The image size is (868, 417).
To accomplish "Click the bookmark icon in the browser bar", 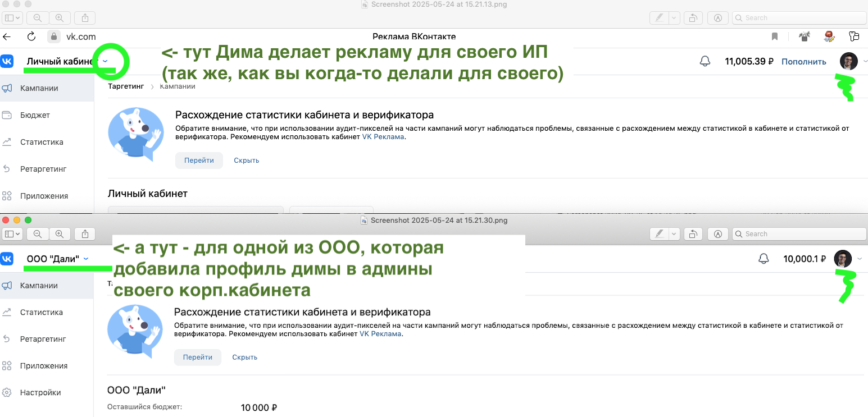I will click(775, 36).
